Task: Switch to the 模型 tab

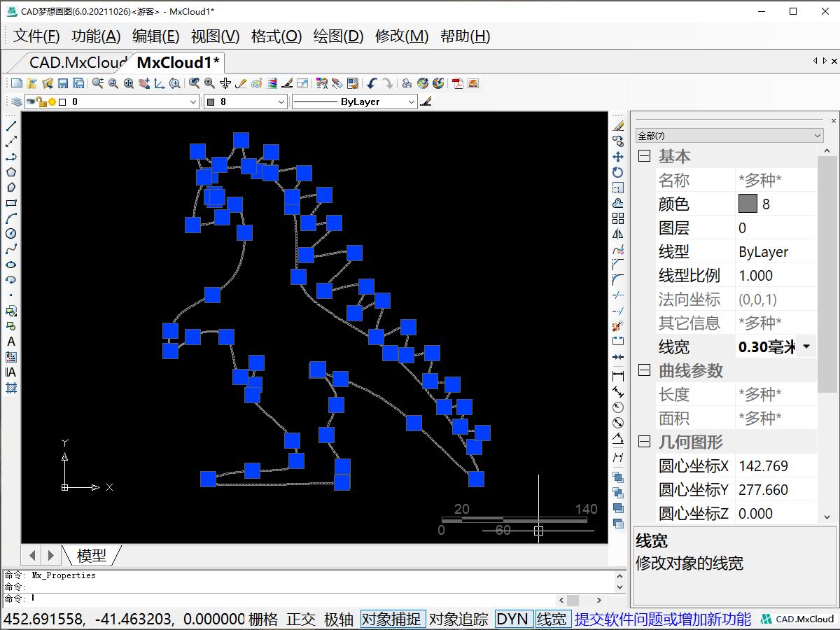Action: tap(93, 555)
